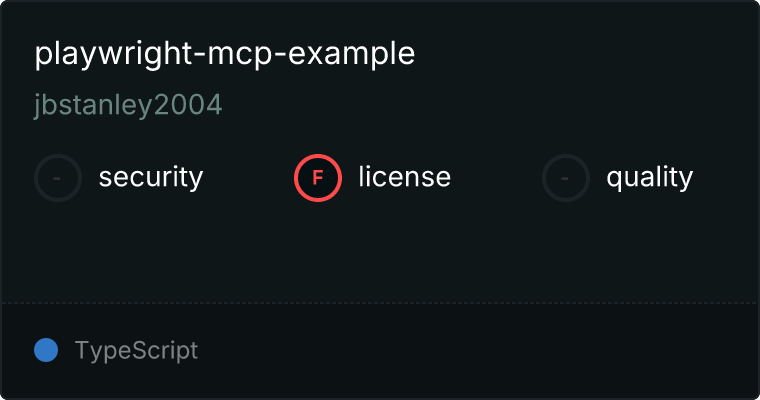Click the card footer area right of TypeScript
Viewport: 760px width, 400px height.
click(477, 351)
